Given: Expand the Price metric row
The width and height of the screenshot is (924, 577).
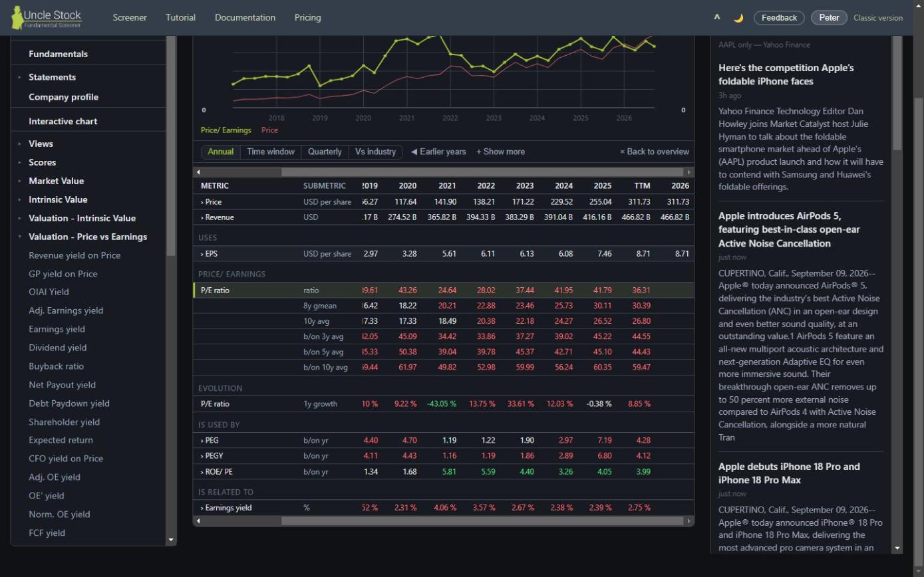Looking at the screenshot, I should [211, 202].
